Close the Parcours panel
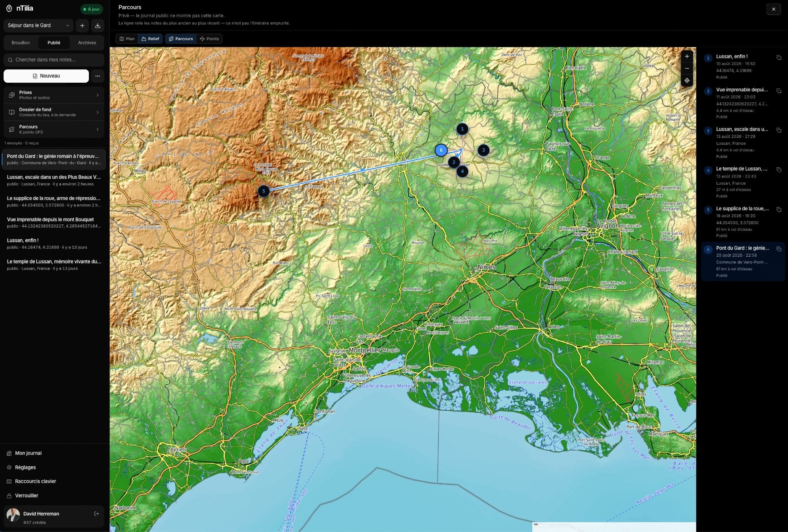 tap(773, 9)
